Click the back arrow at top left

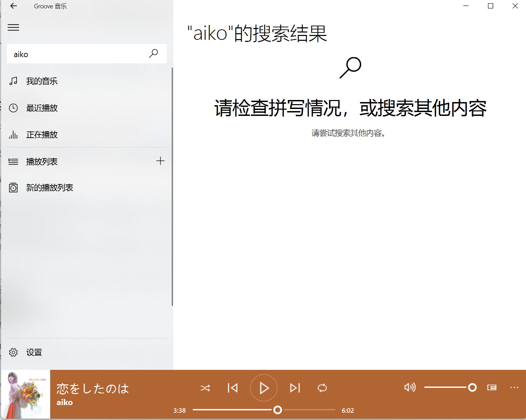(x=13, y=6)
